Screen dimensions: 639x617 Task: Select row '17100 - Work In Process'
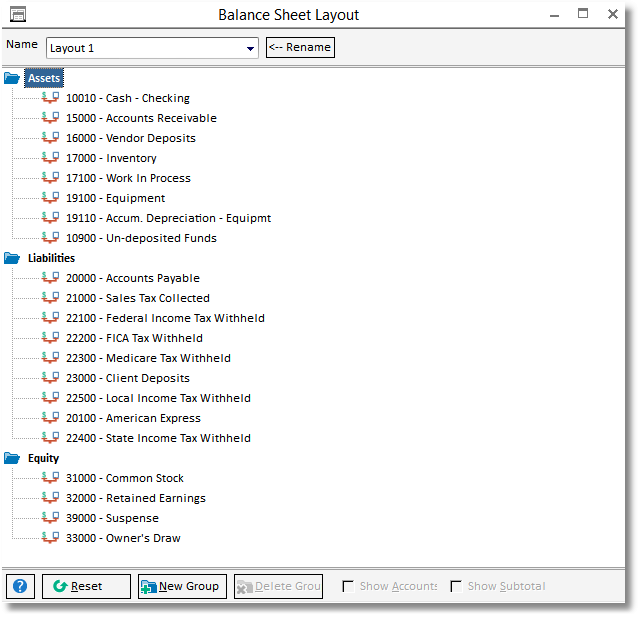(x=128, y=178)
